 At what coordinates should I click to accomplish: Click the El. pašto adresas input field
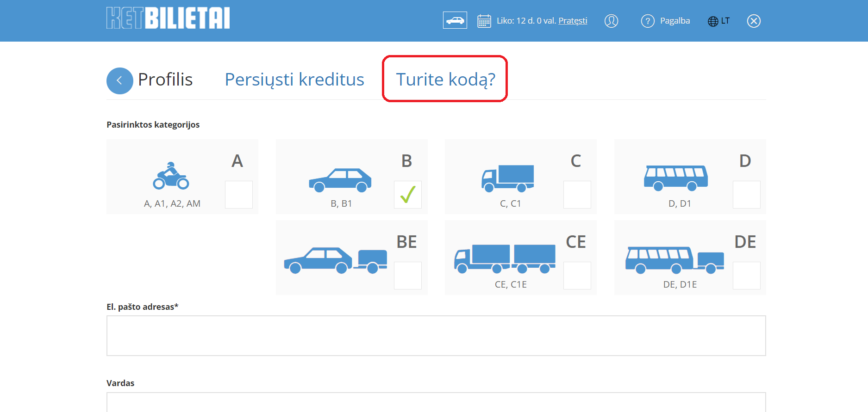436,336
